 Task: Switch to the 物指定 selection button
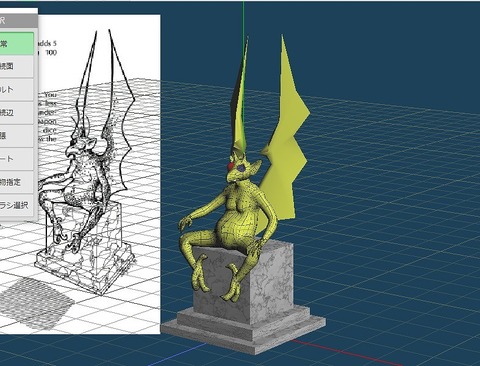(x=17, y=182)
